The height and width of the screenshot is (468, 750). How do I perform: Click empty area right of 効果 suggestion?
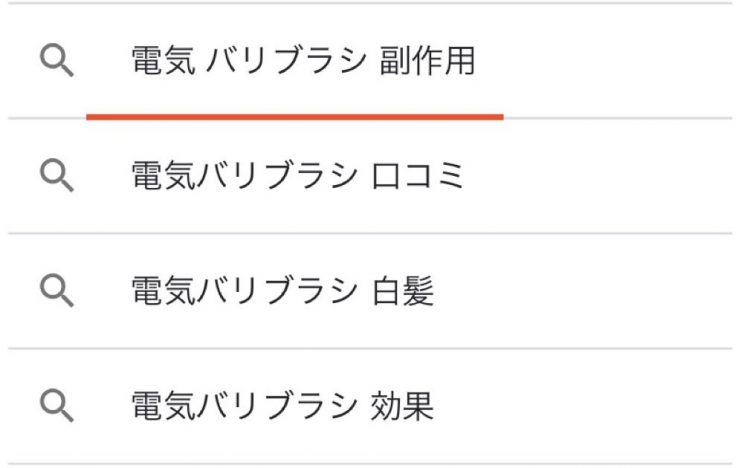[584, 406]
